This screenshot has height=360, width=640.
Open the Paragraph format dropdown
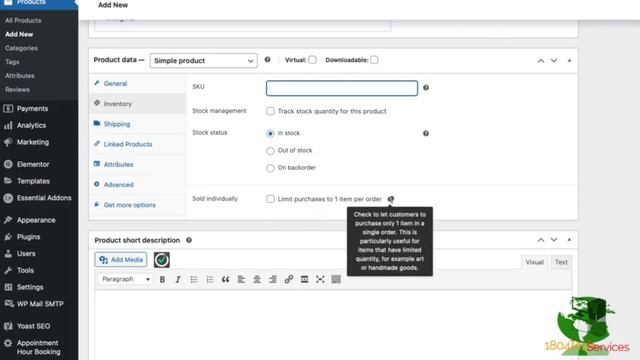pos(125,279)
